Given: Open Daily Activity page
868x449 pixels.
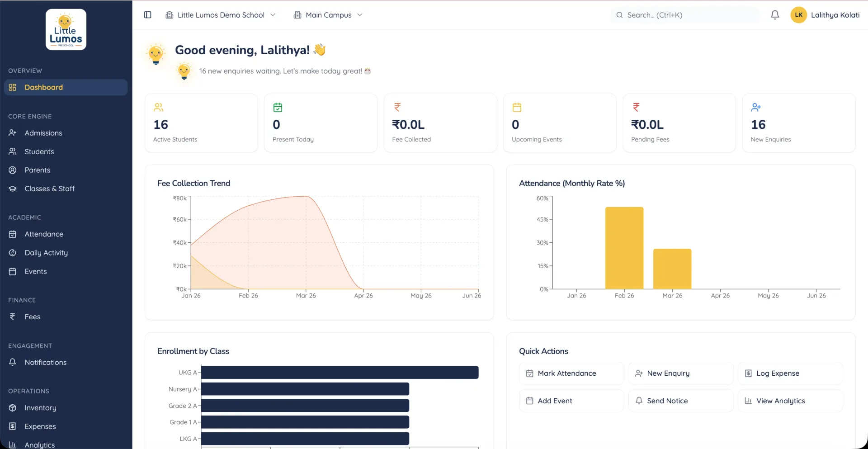Looking at the screenshot, I should tap(66, 253).
